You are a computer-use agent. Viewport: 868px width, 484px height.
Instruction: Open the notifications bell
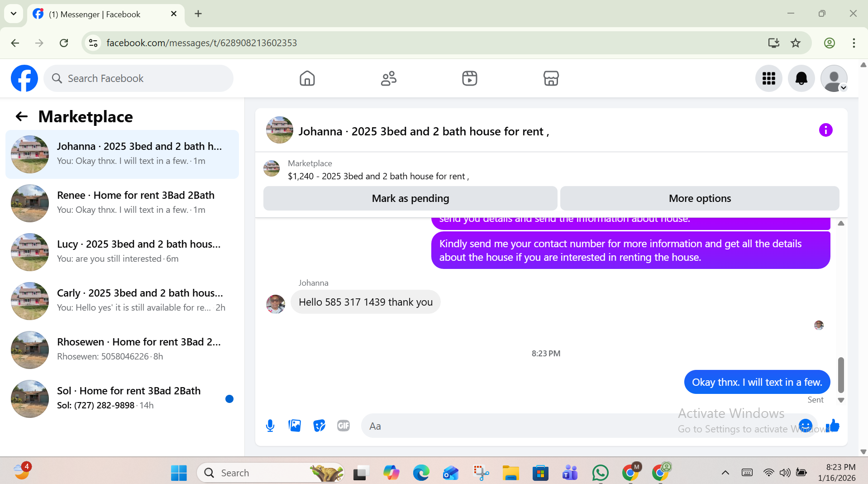(x=801, y=78)
